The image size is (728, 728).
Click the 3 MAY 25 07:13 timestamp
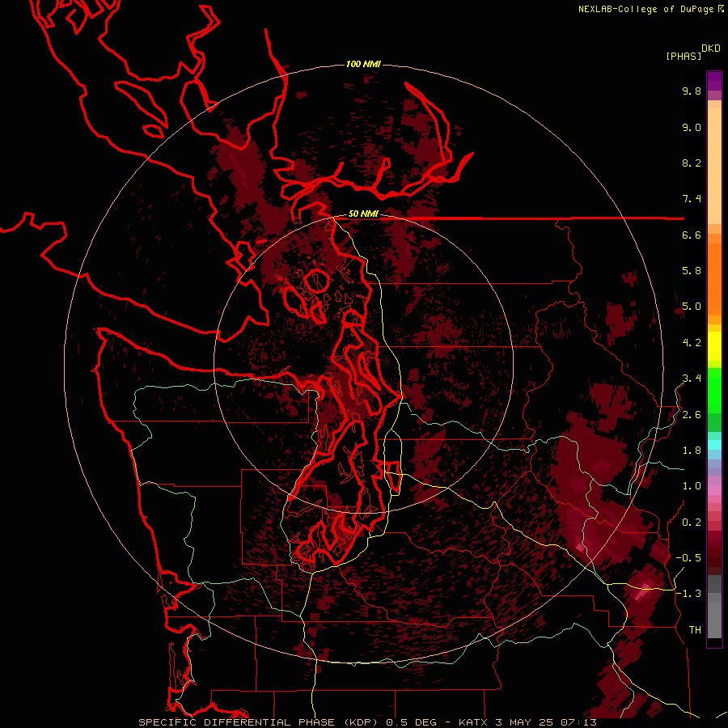click(546, 722)
